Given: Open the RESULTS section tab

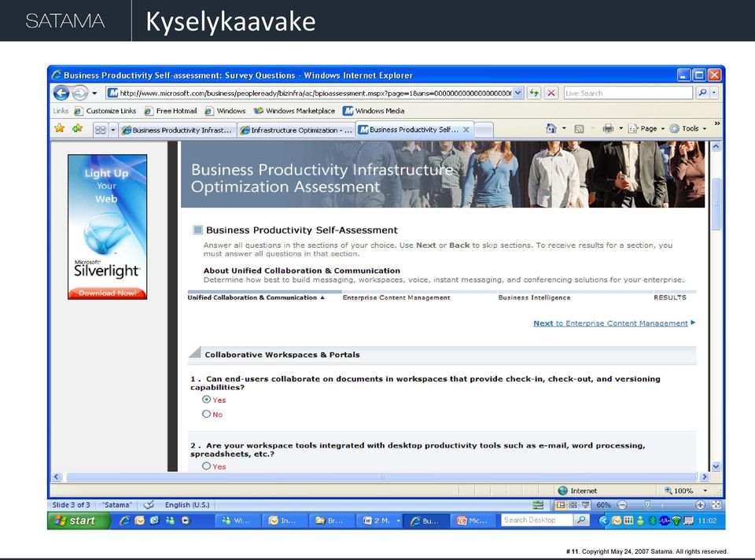Looking at the screenshot, I should pyautogui.click(x=670, y=297).
